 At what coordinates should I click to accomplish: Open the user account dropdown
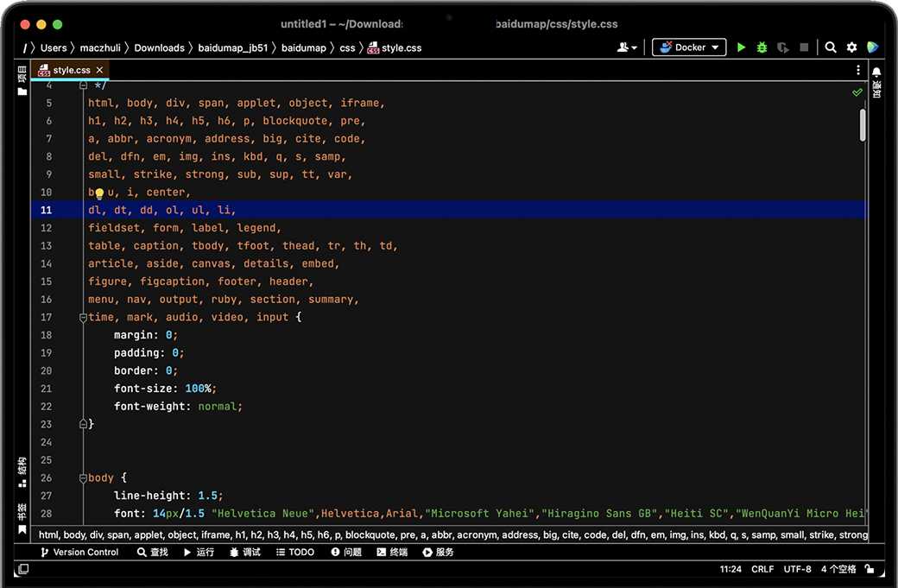tap(627, 47)
